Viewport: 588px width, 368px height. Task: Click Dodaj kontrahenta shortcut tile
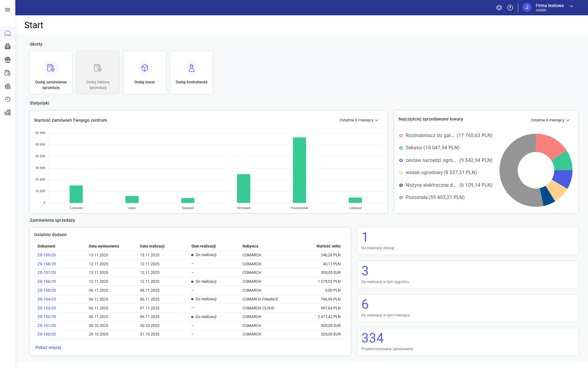(x=191, y=73)
